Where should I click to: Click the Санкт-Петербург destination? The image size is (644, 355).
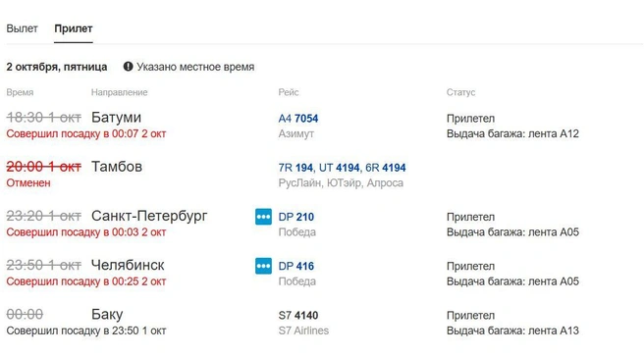click(149, 216)
